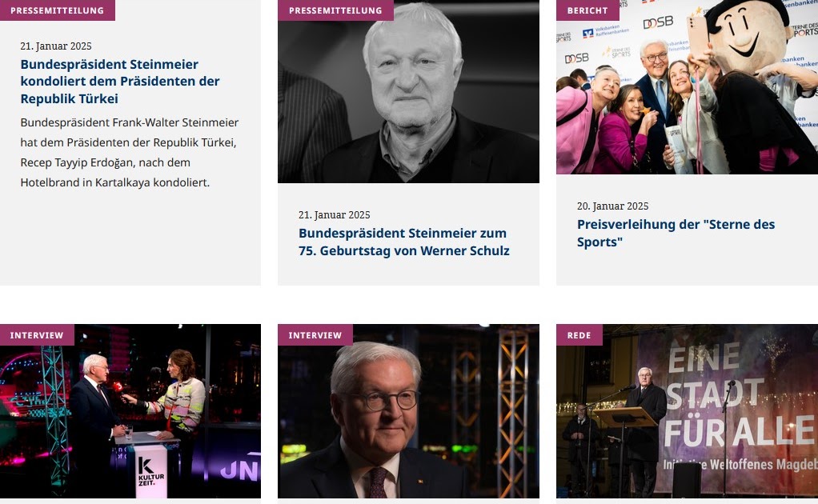The height and width of the screenshot is (504, 818).
Task: Select the Rede tag on the Magdeburg photo
Action: 579,335
